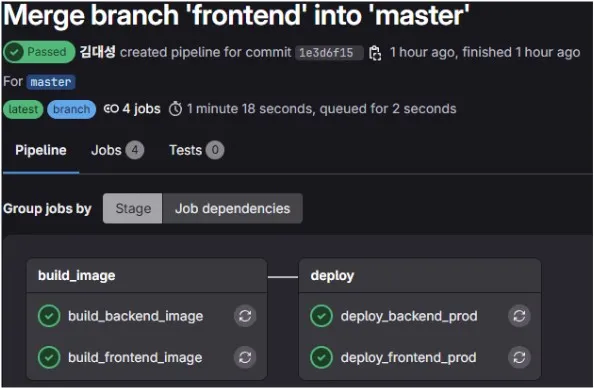594x388 pixels.
Task: Click the branch badge
Action: point(72,110)
